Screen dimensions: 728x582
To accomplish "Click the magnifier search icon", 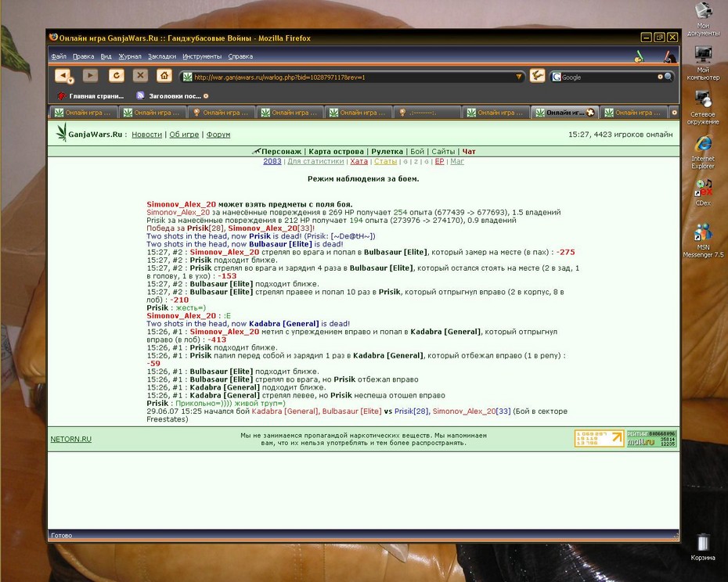I will (x=668, y=77).
